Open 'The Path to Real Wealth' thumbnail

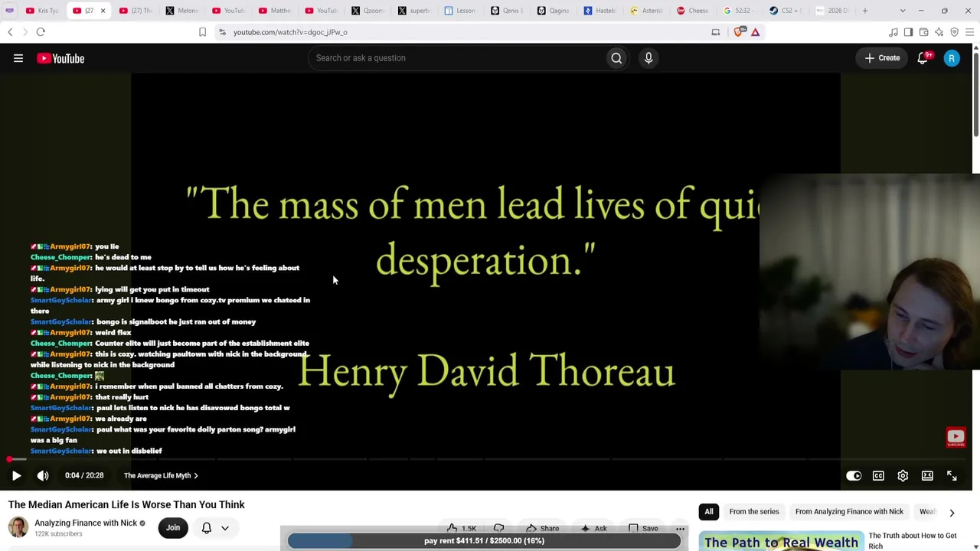tap(781, 541)
